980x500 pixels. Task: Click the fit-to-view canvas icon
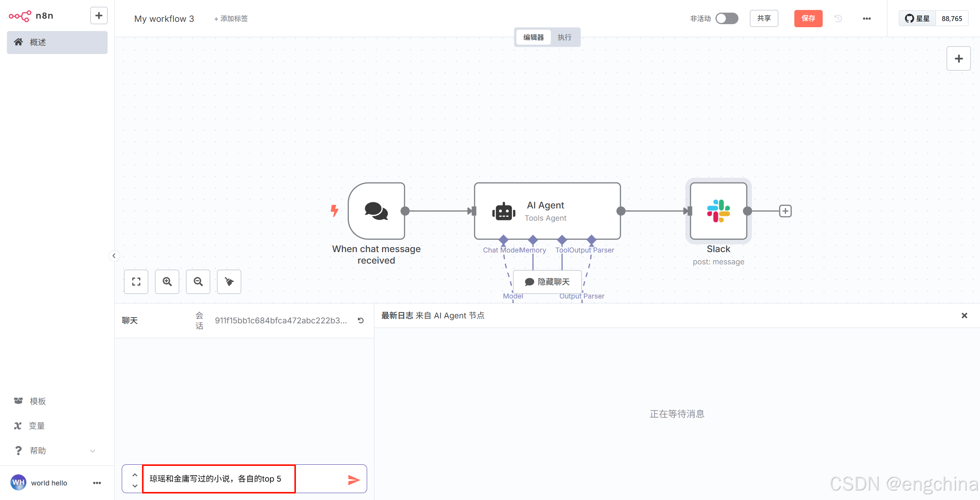tap(136, 282)
